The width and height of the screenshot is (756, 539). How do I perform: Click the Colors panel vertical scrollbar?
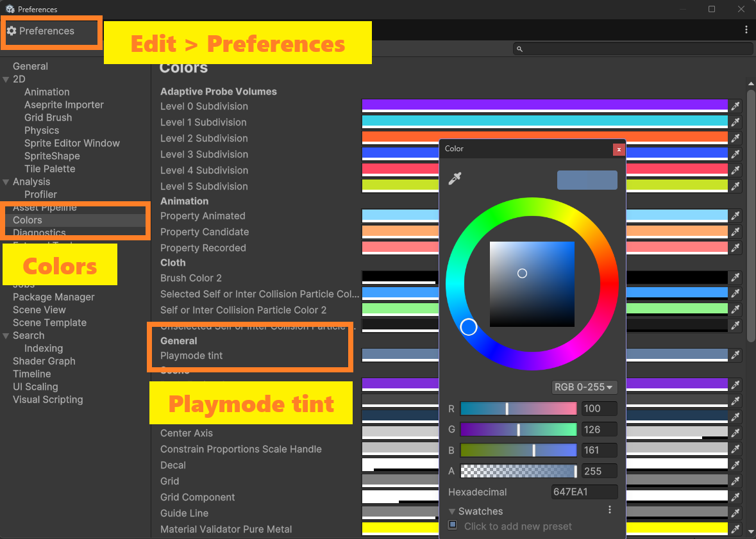pyautogui.click(x=751, y=216)
